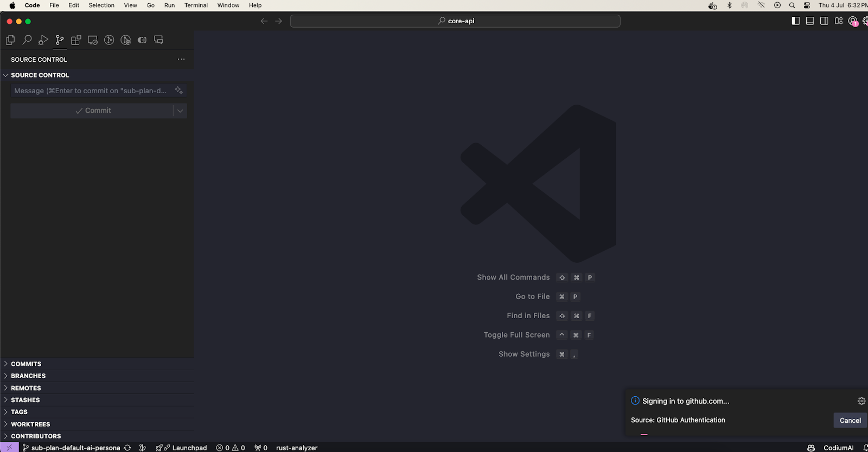This screenshot has width=868, height=452.
Task: Open the Extensions view icon
Action: point(76,40)
